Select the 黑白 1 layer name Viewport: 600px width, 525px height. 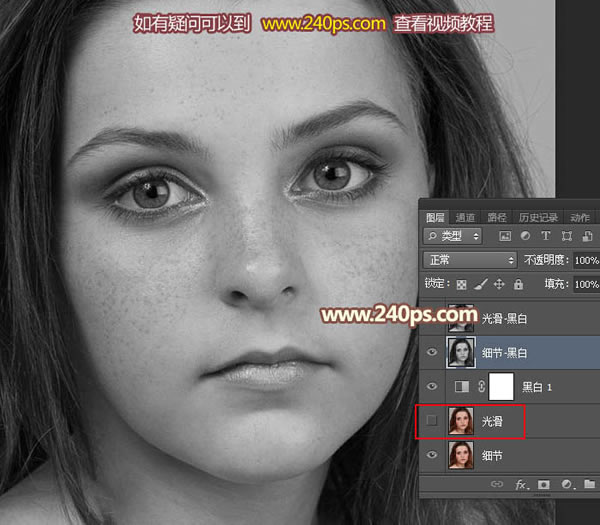tap(537, 387)
